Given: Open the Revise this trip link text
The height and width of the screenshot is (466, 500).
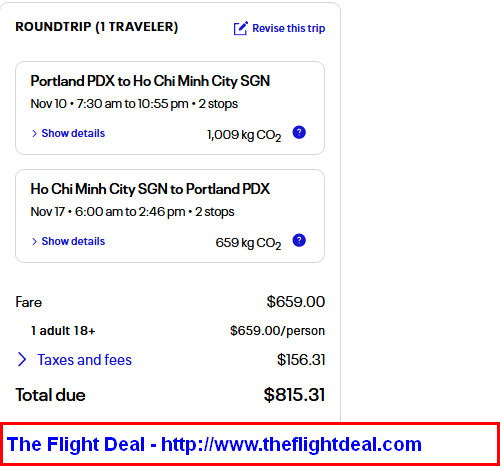Looking at the screenshot, I should 289,28.
